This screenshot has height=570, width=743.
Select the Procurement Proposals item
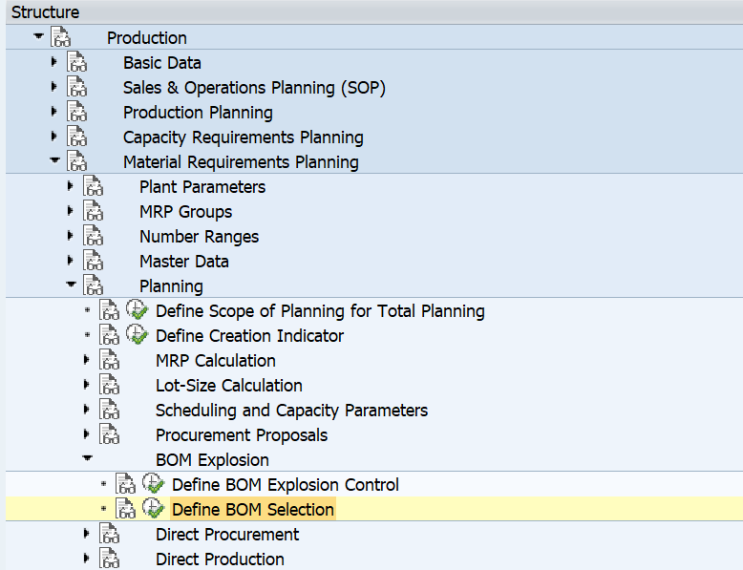pos(242,435)
